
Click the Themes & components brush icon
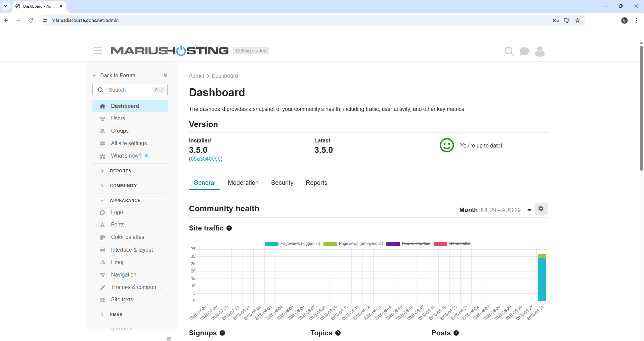click(102, 287)
